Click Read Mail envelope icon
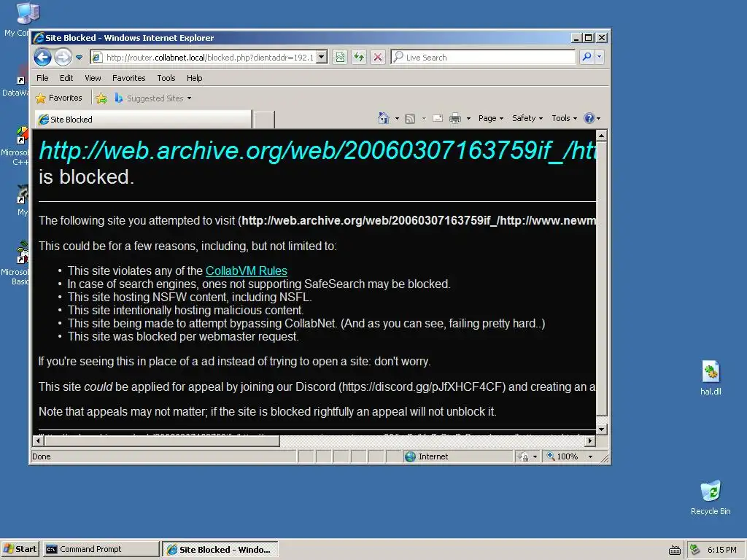 point(438,118)
